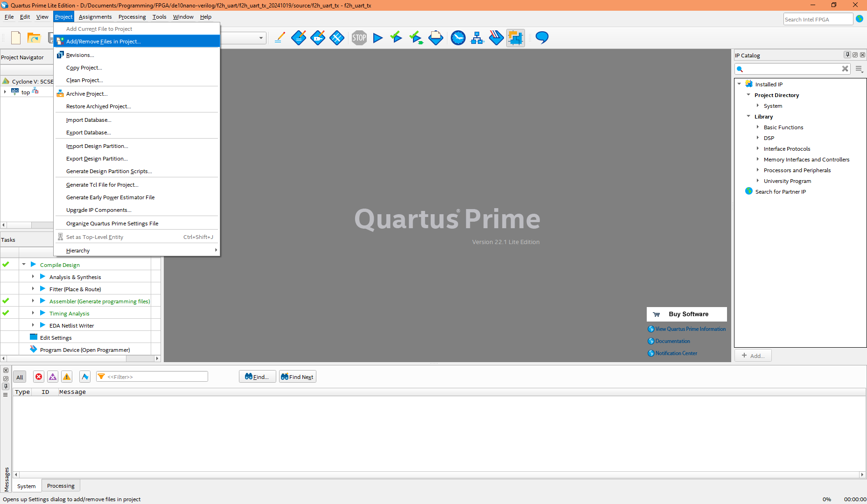Launch Platform Designer from the toolbar

[477, 38]
